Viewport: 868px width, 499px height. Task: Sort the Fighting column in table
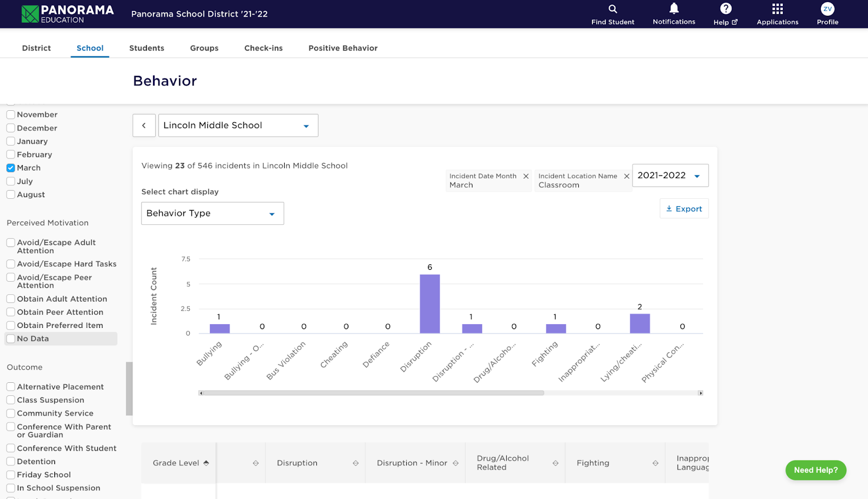[655, 463]
